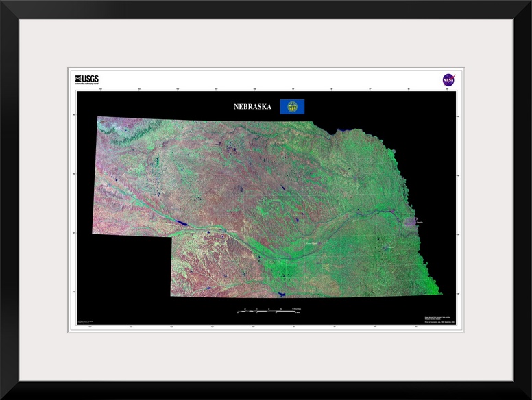Click the round NASA logo
The height and width of the screenshot is (400, 532).
pos(448,79)
